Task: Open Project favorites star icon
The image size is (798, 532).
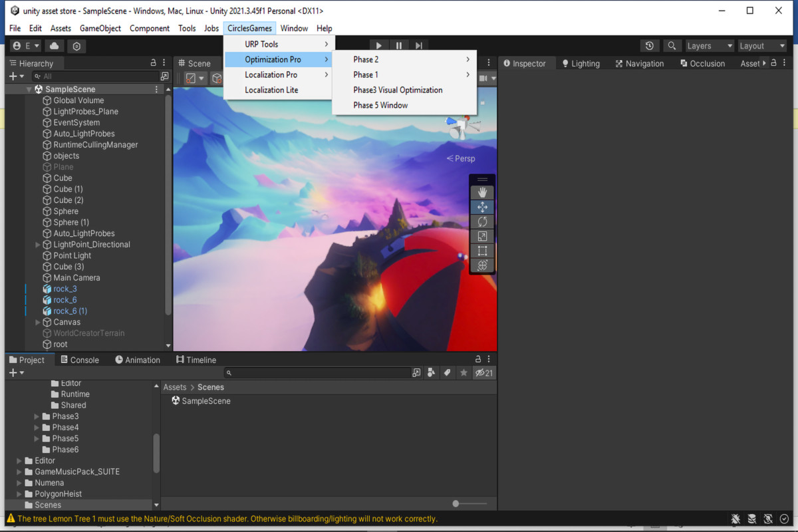Action: point(464,373)
